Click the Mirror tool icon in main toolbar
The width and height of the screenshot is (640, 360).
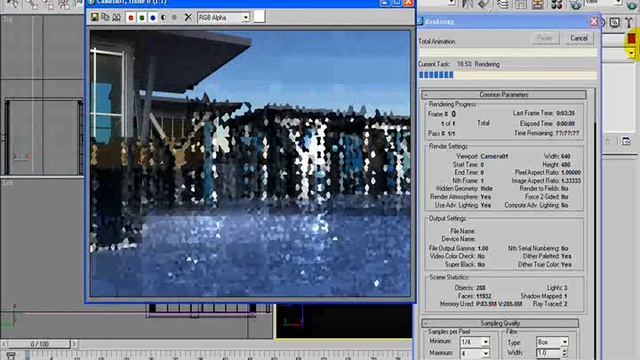pyautogui.click(x=467, y=4)
